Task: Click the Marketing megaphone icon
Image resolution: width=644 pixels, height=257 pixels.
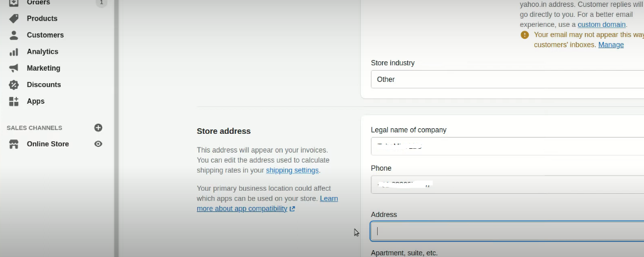Action: pyautogui.click(x=14, y=68)
